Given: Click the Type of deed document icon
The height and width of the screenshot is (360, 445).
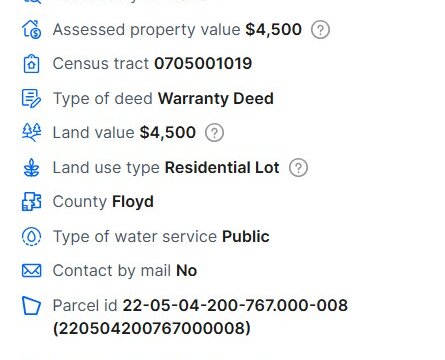Looking at the screenshot, I should coord(32,98).
